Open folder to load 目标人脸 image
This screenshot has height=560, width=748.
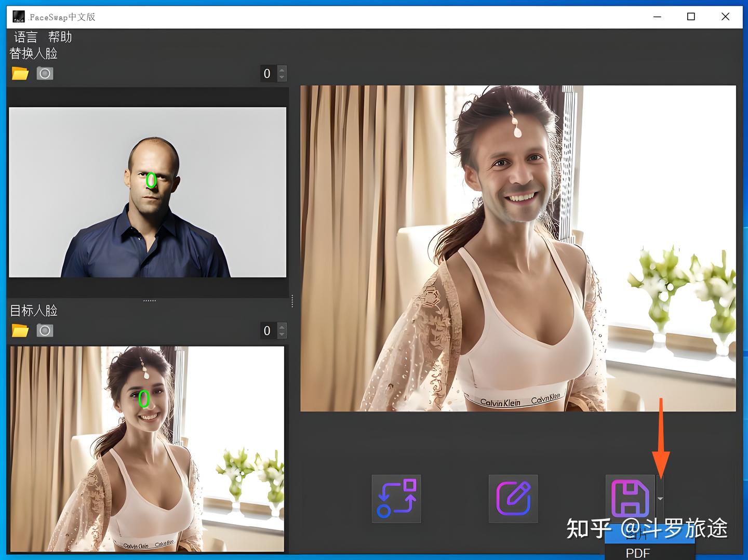pyautogui.click(x=20, y=330)
